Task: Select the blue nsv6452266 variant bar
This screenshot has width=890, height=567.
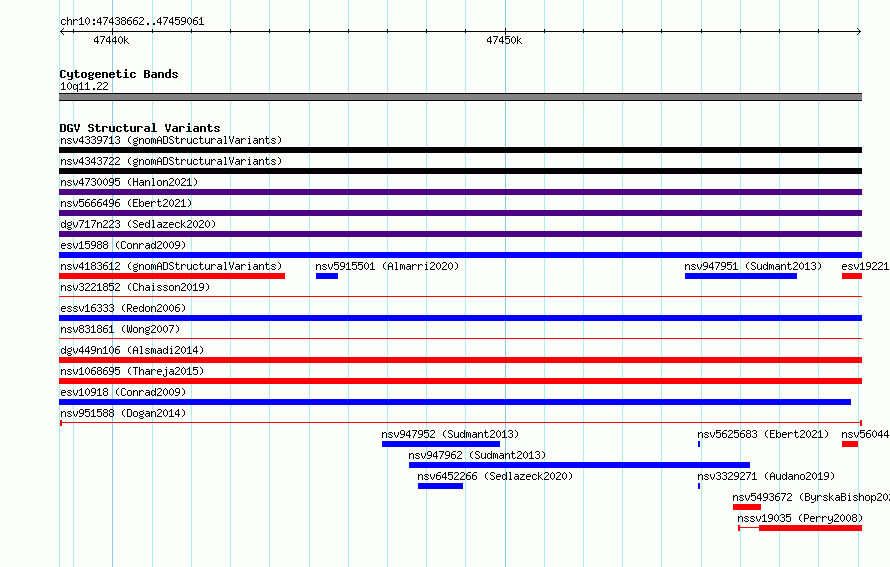Action: tap(440, 486)
